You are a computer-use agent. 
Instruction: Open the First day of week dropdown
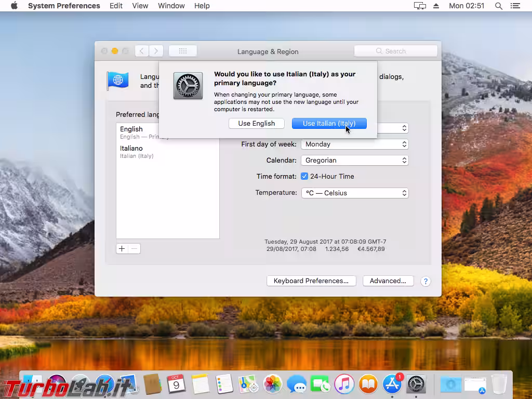355,144
